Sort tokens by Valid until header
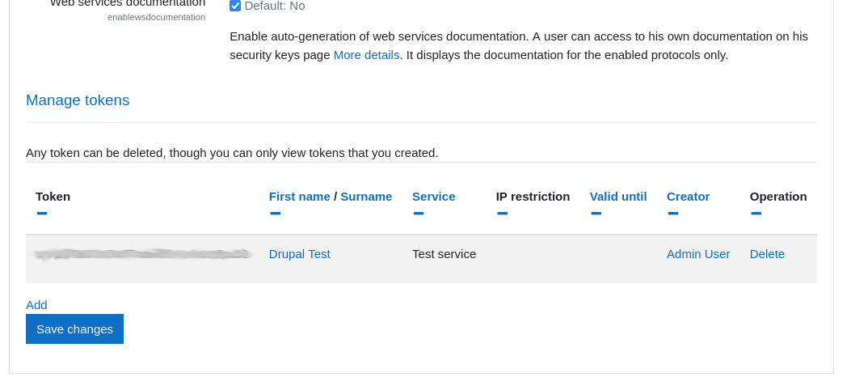This screenshot has width=868, height=390. [x=618, y=197]
